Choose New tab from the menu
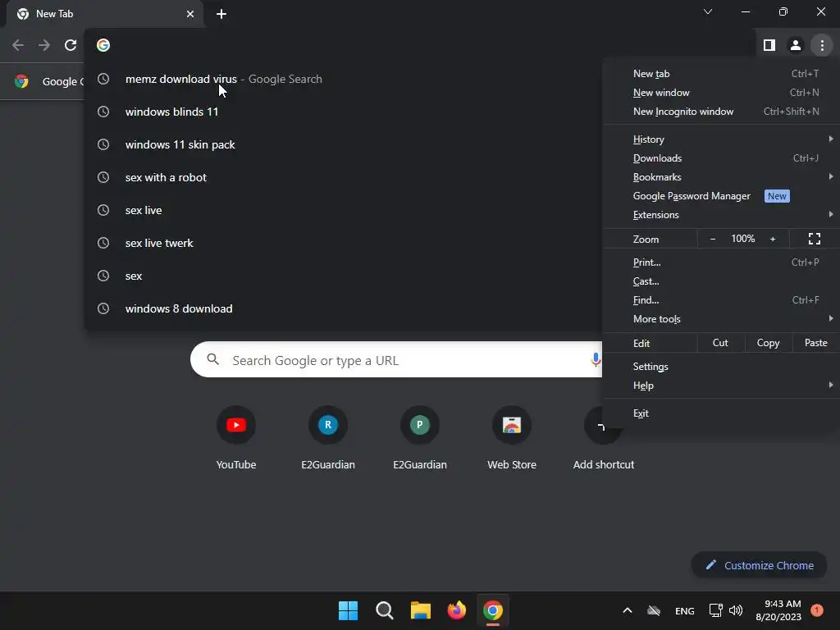 coord(721,73)
